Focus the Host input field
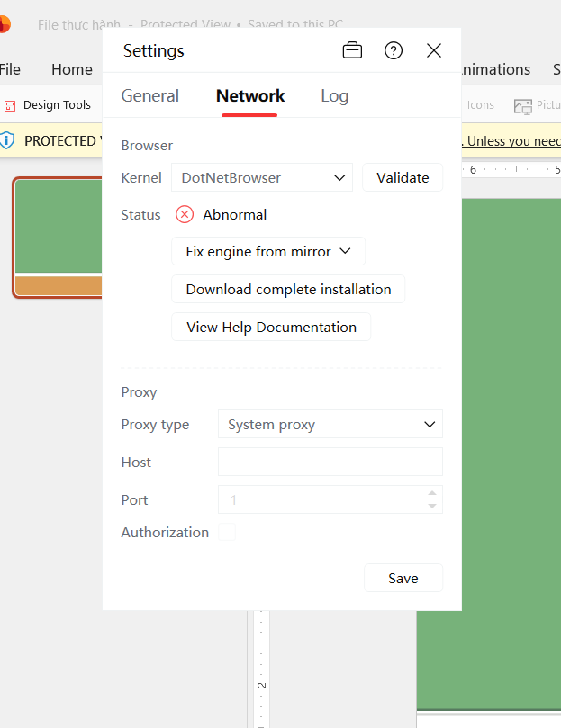The height and width of the screenshot is (728, 561). click(x=330, y=462)
